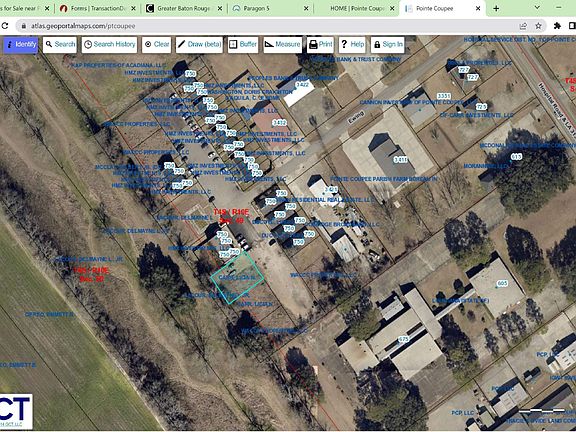The width and height of the screenshot is (576, 432).
Task: Open the Help button
Action: [x=352, y=45]
